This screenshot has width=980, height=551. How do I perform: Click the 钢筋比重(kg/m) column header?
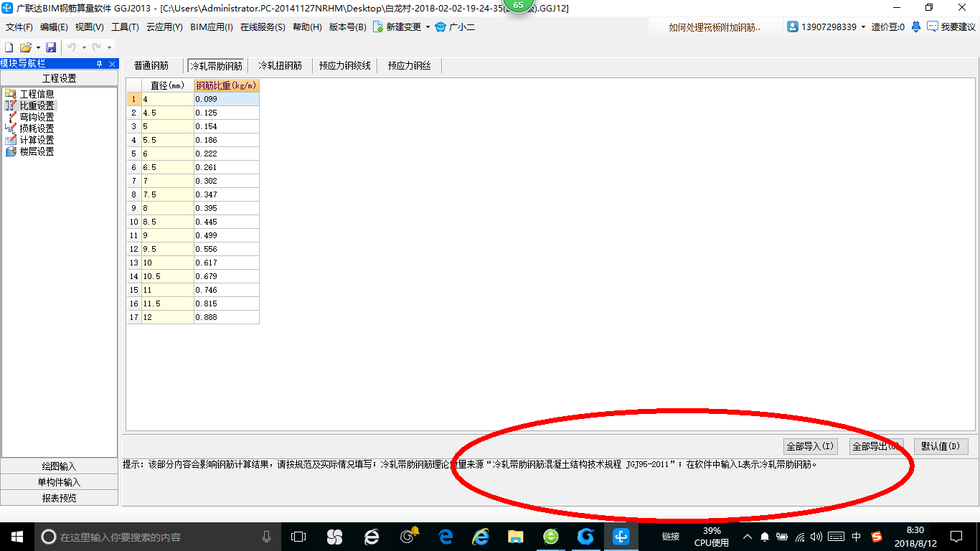tap(227, 85)
